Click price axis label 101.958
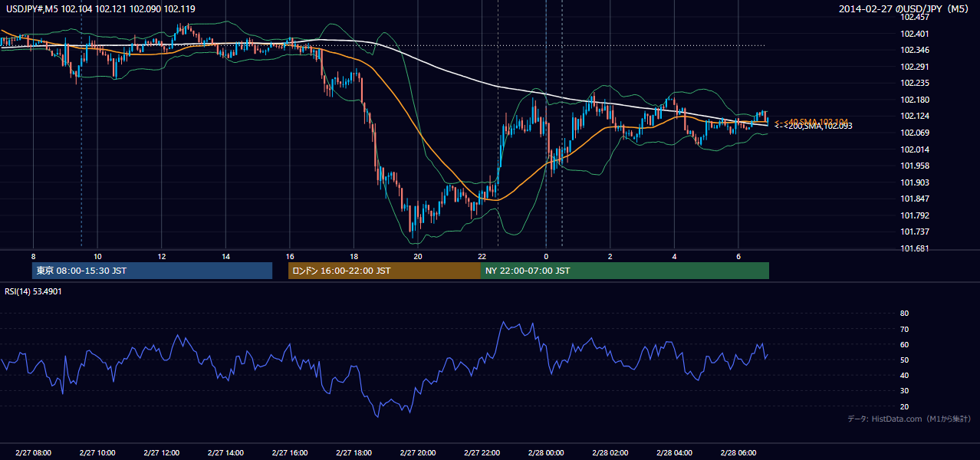The height and width of the screenshot is (460, 980). pyautogui.click(x=915, y=166)
